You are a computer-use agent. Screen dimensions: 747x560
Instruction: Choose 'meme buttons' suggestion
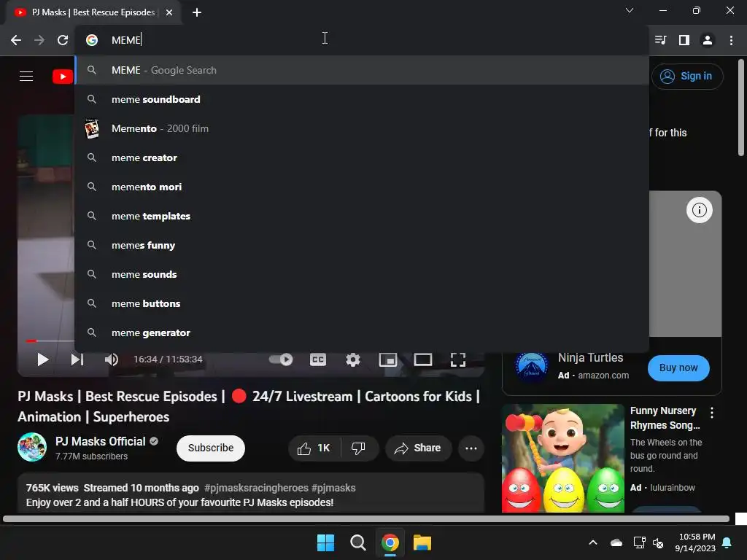362,303
